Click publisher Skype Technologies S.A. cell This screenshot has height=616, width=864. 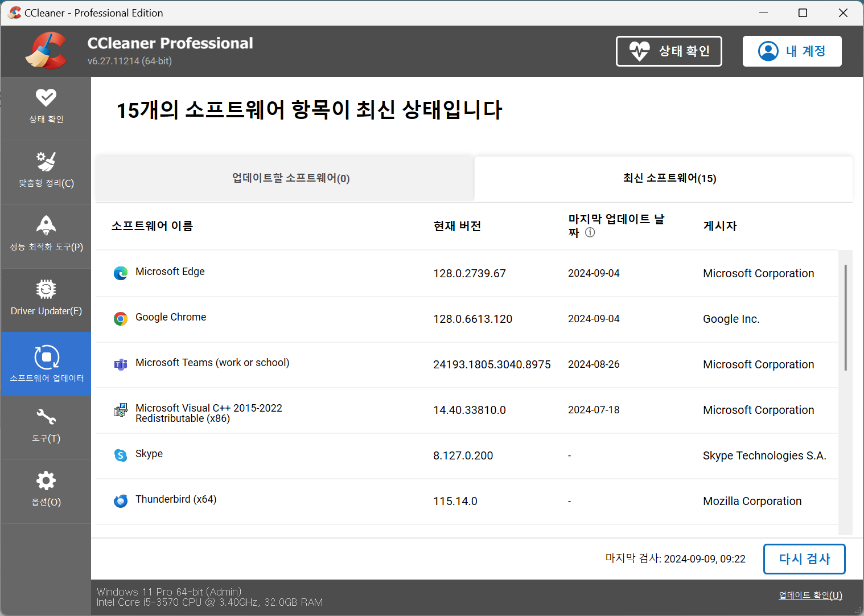pos(764,455)
